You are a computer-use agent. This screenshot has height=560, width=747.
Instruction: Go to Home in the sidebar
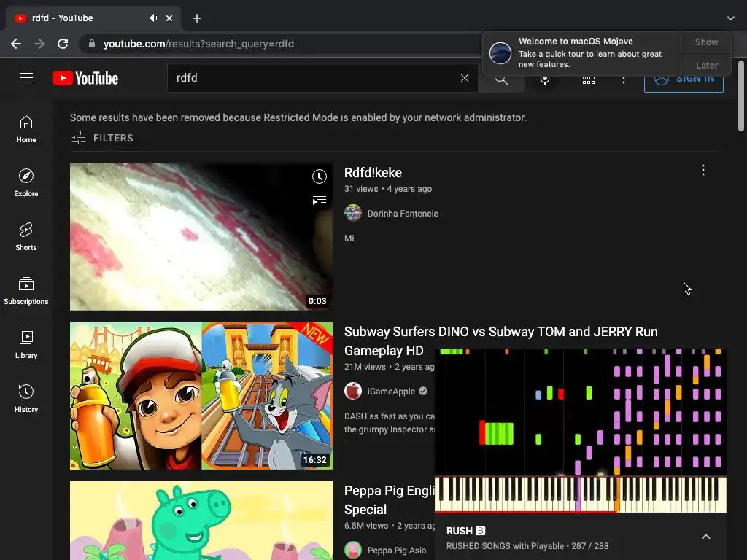coord(26,129)
